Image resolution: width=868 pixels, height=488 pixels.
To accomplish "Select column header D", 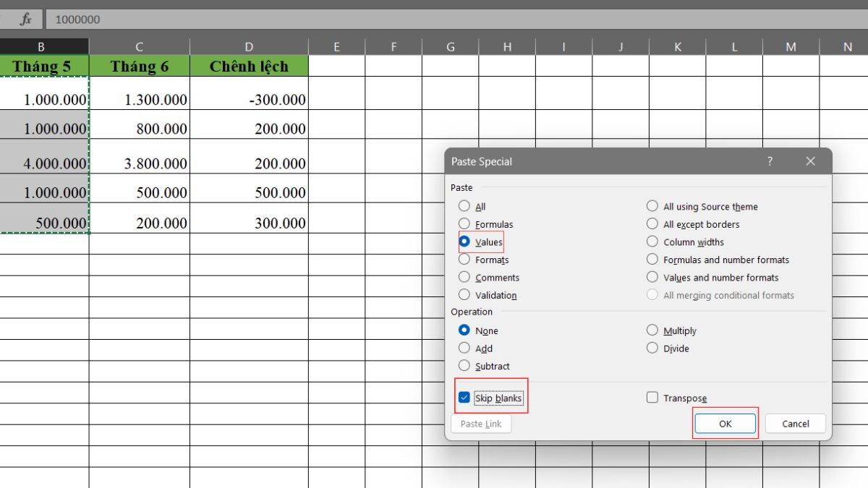I will point(249,46).
